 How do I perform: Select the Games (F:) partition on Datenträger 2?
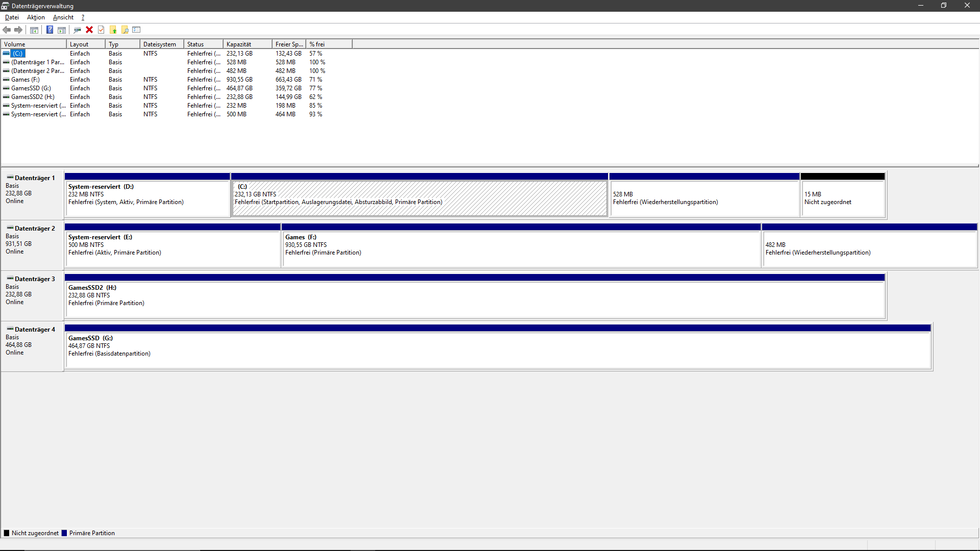pos(521,249)
